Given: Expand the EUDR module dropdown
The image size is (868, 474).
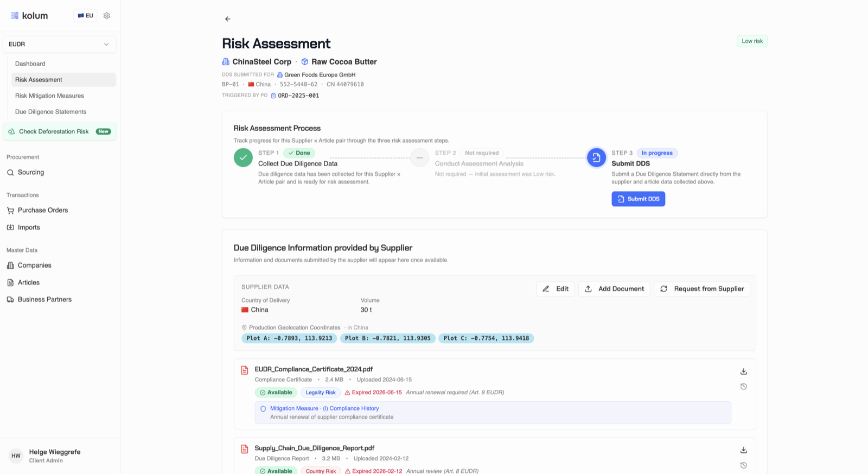Looking at the screenshot, I should (x=59, y=45).
